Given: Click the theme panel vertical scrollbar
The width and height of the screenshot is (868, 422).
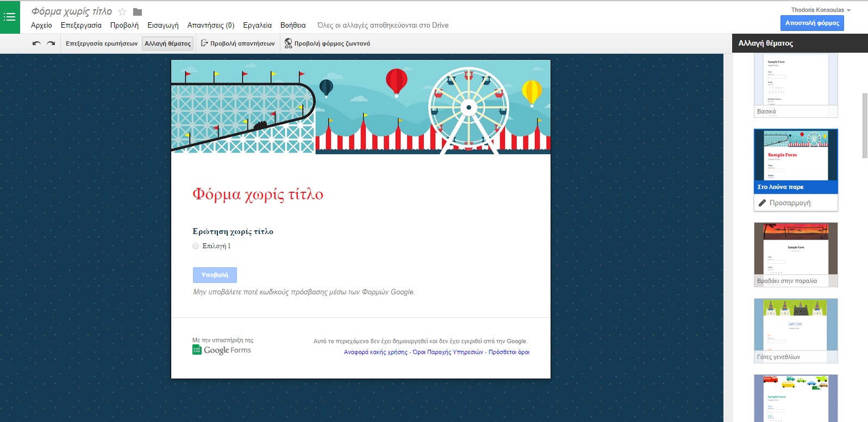Looking at the screenshot, I should [x=865, y=125].
